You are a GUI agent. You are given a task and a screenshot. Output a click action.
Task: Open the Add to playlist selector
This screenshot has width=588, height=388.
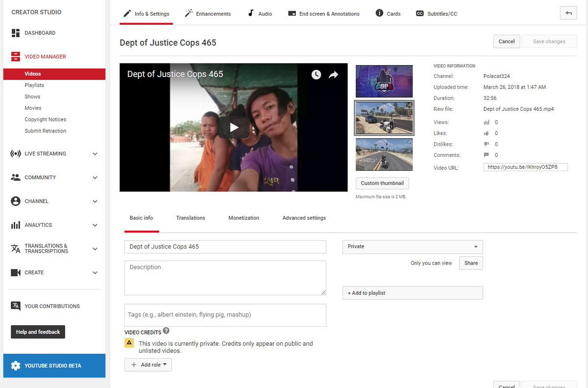pos(413,293)
